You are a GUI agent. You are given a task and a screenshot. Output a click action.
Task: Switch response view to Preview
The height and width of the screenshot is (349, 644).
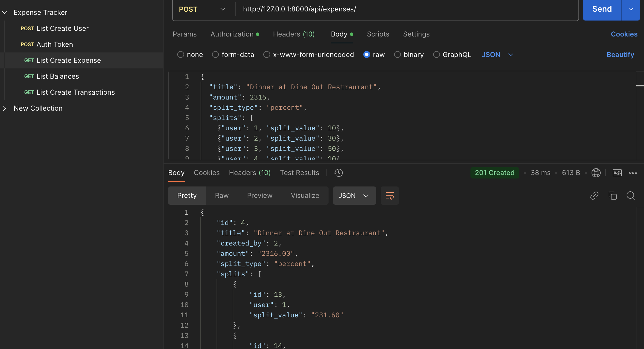click(x=260, y=196)
